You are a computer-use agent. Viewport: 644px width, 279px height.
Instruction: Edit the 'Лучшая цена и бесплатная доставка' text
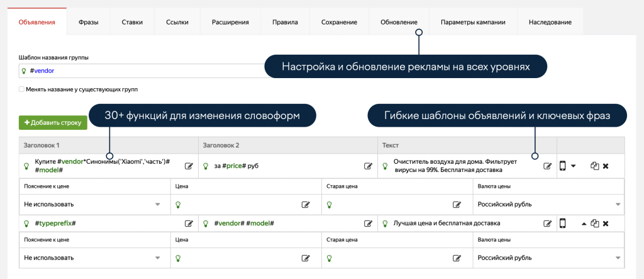(x=547, y=224)
